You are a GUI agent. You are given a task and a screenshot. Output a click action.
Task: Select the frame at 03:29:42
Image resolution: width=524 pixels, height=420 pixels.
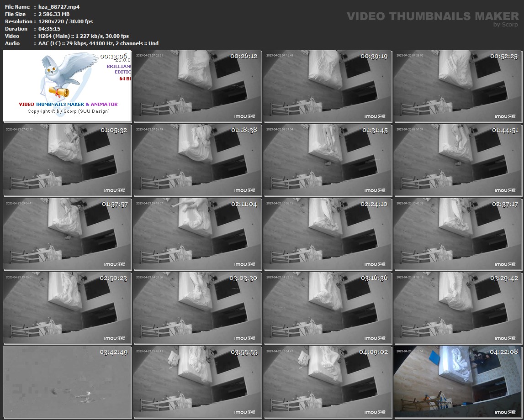458,308
